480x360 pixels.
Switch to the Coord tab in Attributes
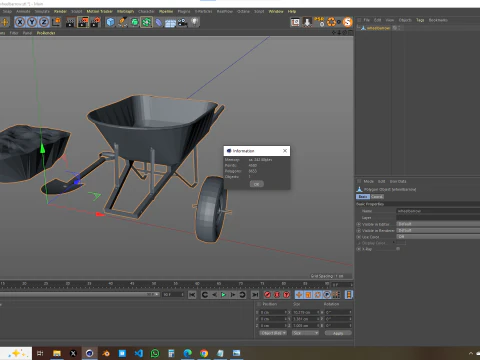pyautogui.click(x=377, y=197)
